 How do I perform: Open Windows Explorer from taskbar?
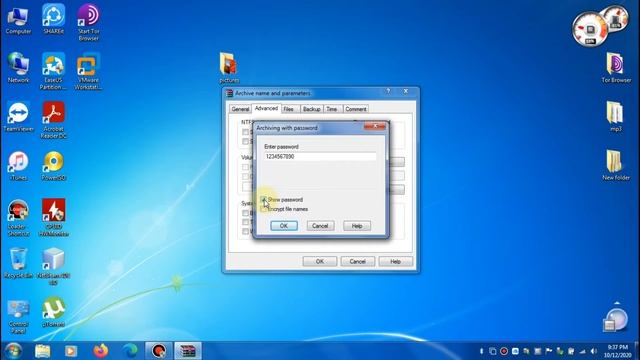[x=42, y=351]
